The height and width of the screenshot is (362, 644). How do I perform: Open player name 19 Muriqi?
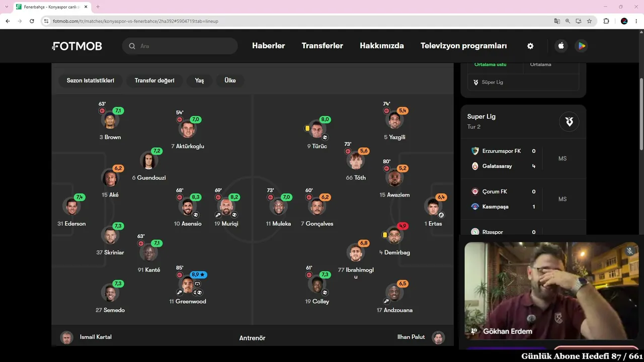pyautogui.click(x=226, y=224)
